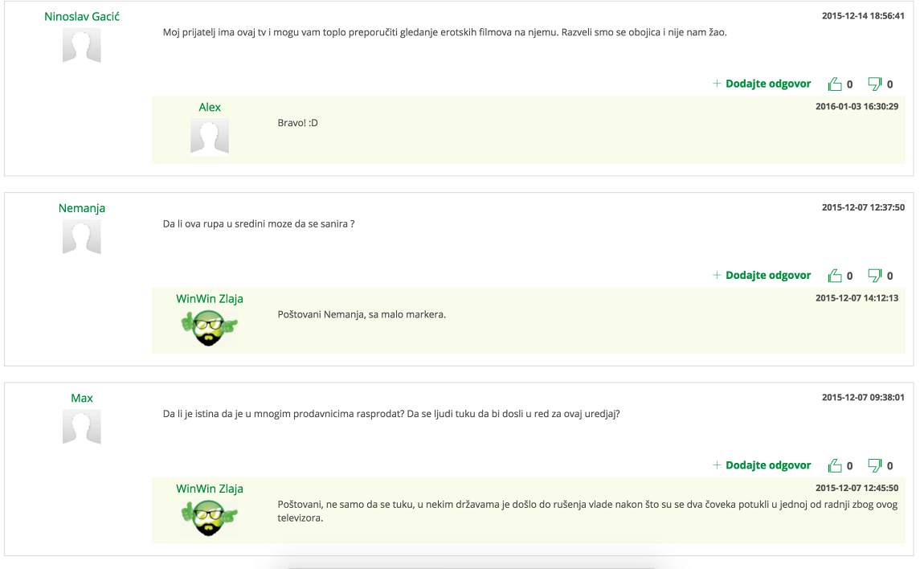Open WinWin Zlaja name in reply to Max
Screen dimensions: 924x569
coord(210,489)
